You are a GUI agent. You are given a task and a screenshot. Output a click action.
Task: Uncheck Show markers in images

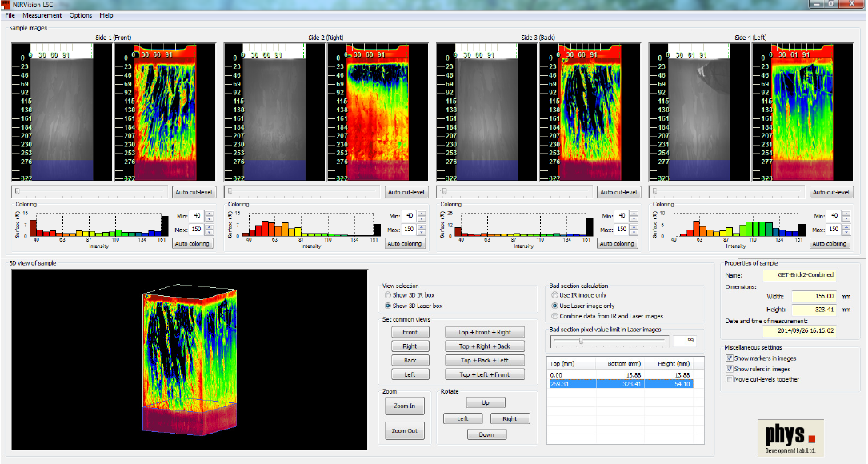pos(728,358)
